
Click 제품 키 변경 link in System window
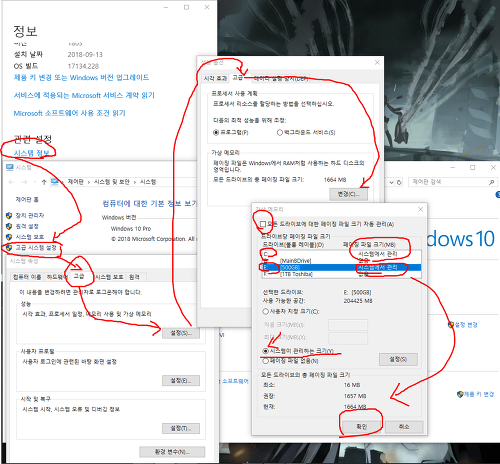tap(479, 394)
